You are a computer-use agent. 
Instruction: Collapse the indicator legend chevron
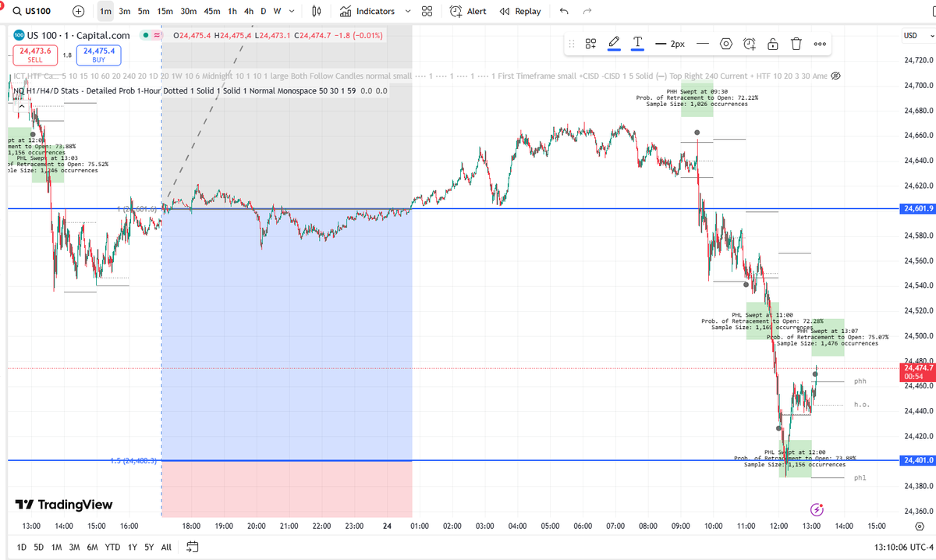(20, 105)
